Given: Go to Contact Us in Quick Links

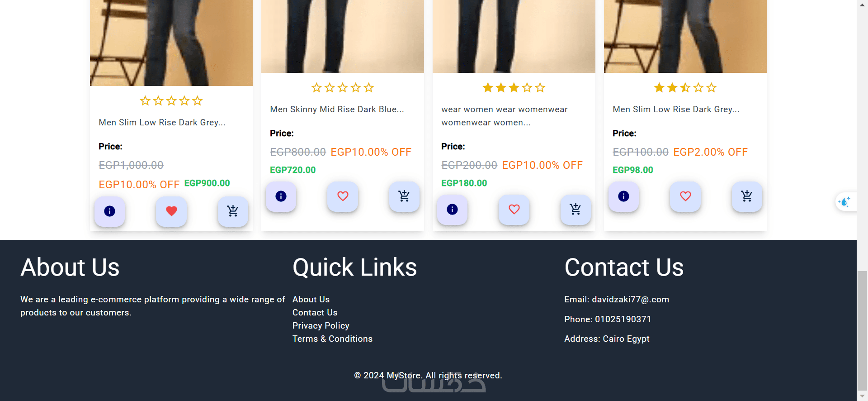Looking at the screenshot, I should click(315, 313).
